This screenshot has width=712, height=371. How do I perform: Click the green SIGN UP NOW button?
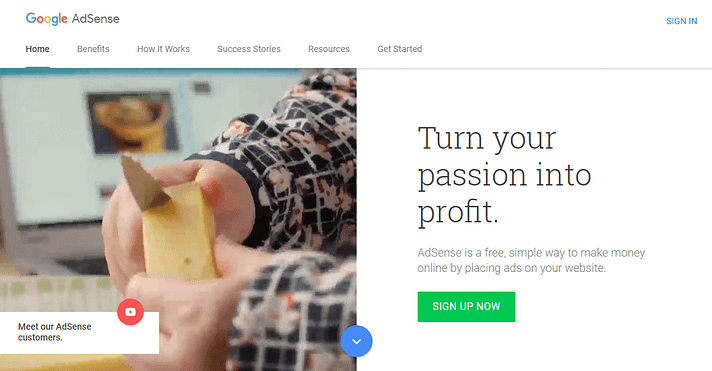pos(466,307)
